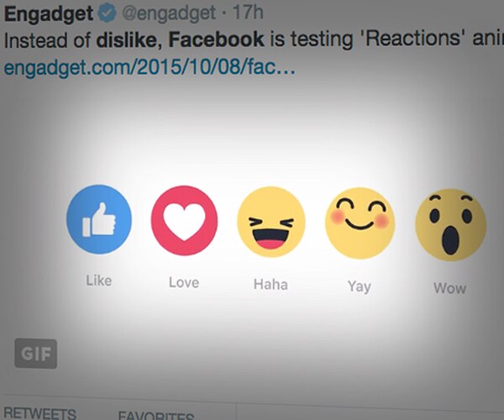
Task: Click the Yay text label
Action: [x=360, y=286]
